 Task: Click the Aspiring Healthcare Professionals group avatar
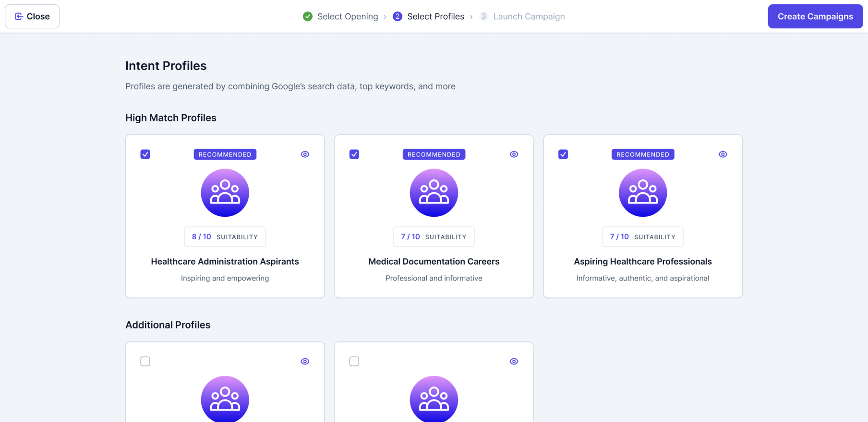pos(642,193)
